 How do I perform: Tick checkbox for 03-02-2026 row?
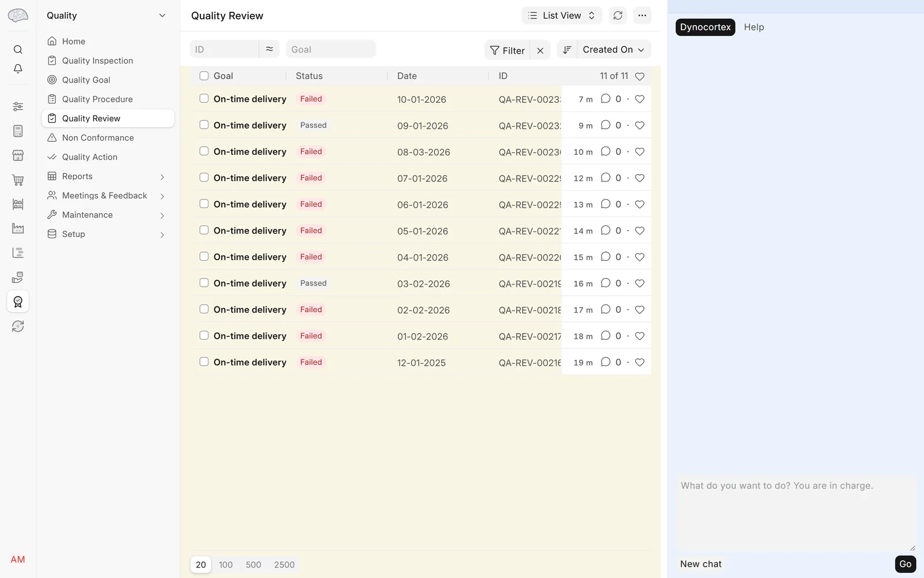(204, 283)
